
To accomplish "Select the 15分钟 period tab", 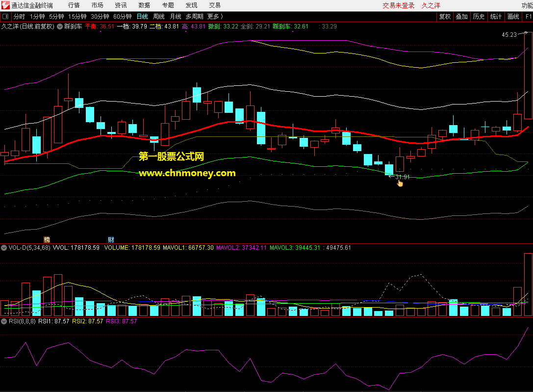I will [x=77, y=16].
